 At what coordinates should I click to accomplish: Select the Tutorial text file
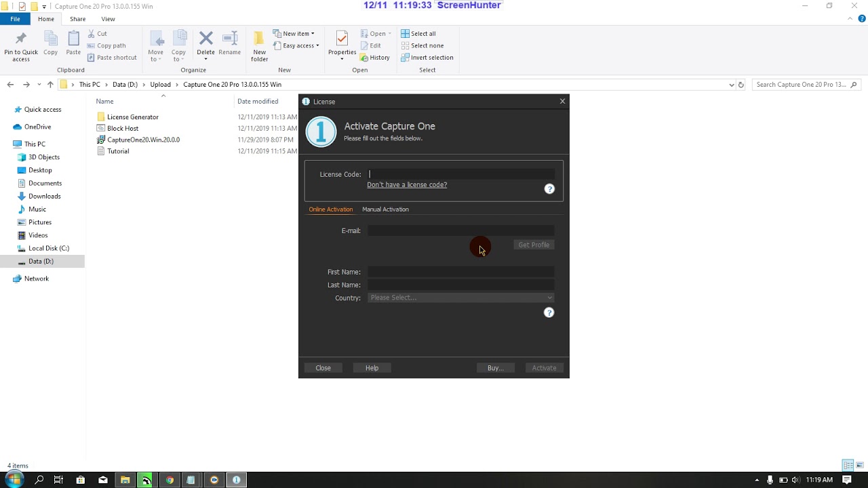(x=118, y=151)
